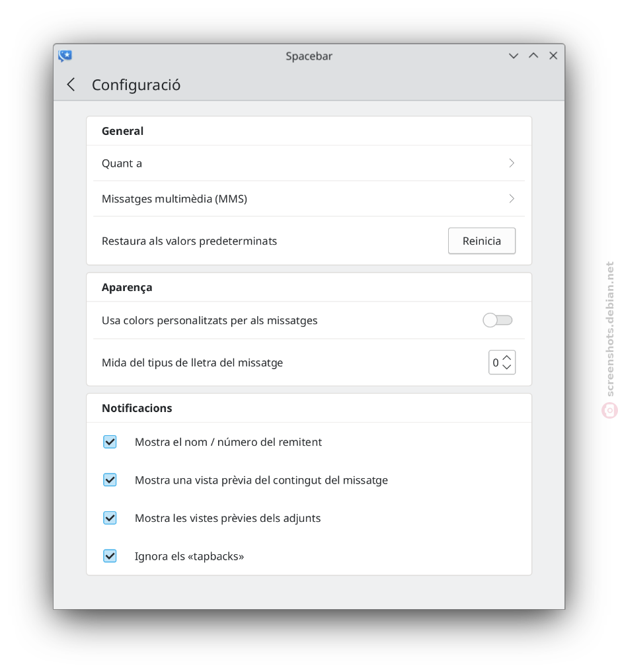Image resolution: width=618 pixels, height=672 pixels.
Task: Open the Quant a page chevron
Action: coord(512,163)
